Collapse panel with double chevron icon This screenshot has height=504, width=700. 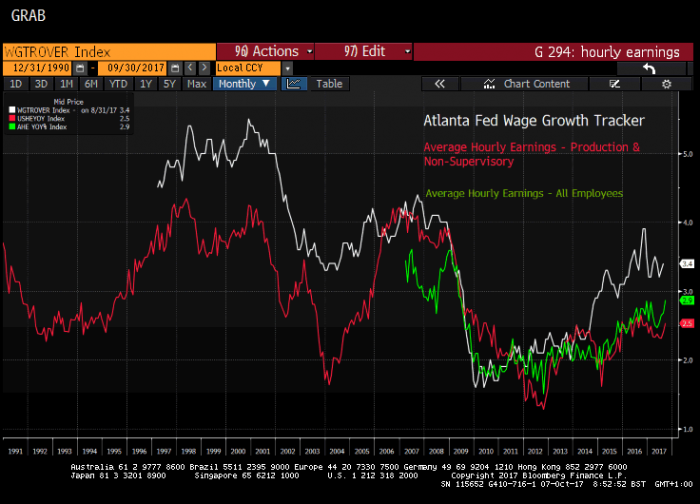[440, 84]
